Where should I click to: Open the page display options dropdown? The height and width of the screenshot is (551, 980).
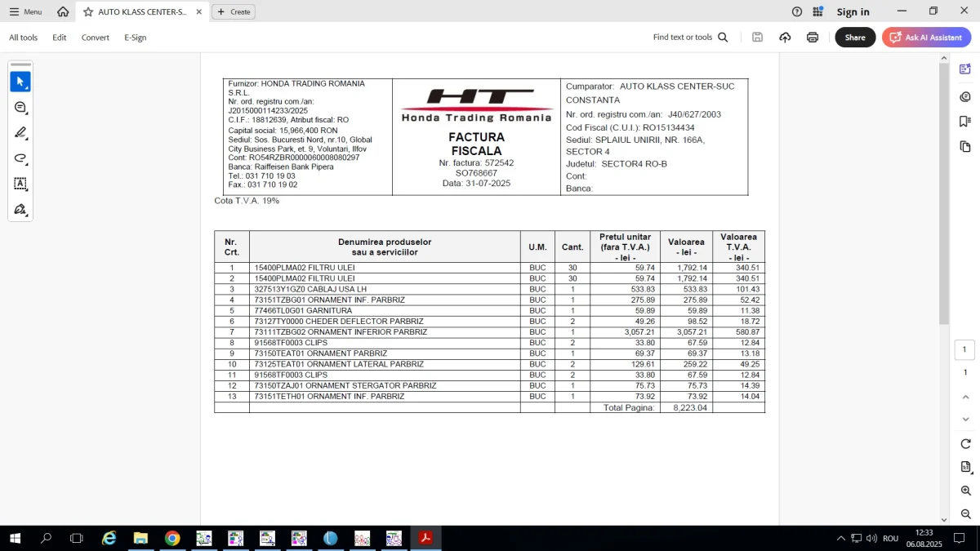(965, 468)
